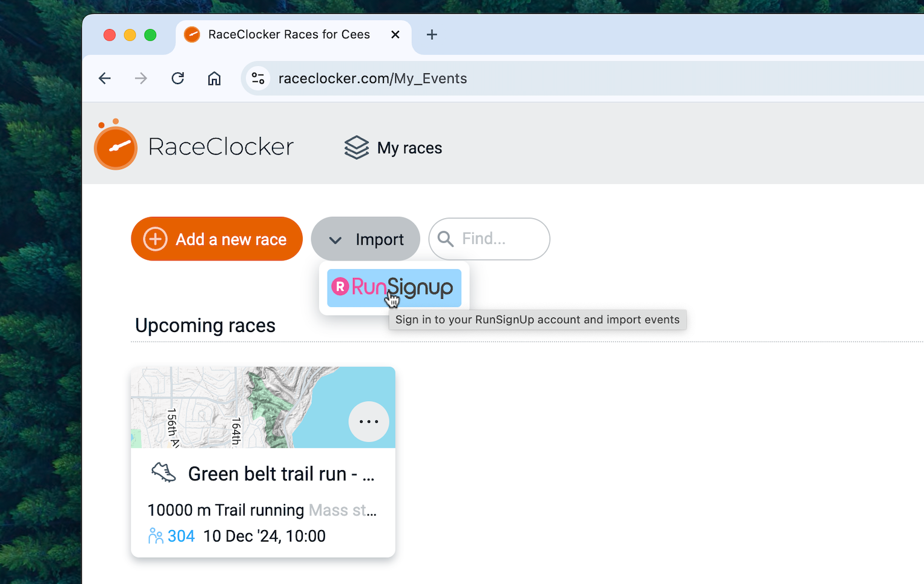Click the participants icon next to 304
Image resolution: width=924 pixels, height=584 pixels.
coord(156,536)
